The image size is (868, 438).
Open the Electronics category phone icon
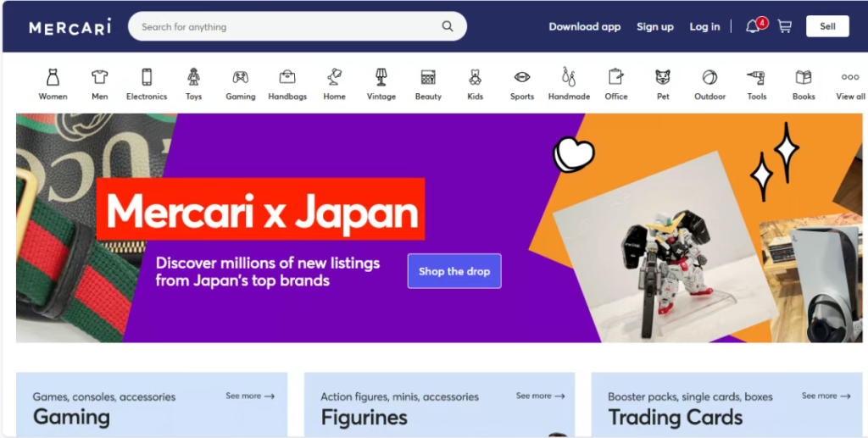coord(147,77)
